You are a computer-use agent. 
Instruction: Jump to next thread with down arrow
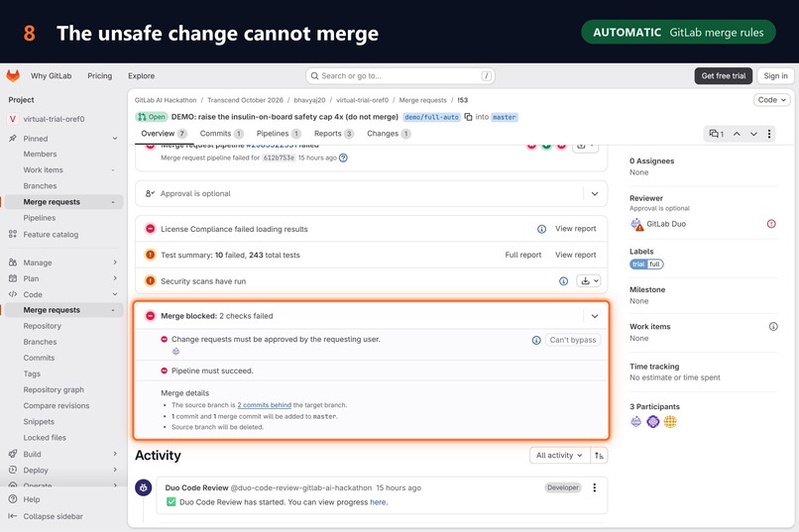753,134
